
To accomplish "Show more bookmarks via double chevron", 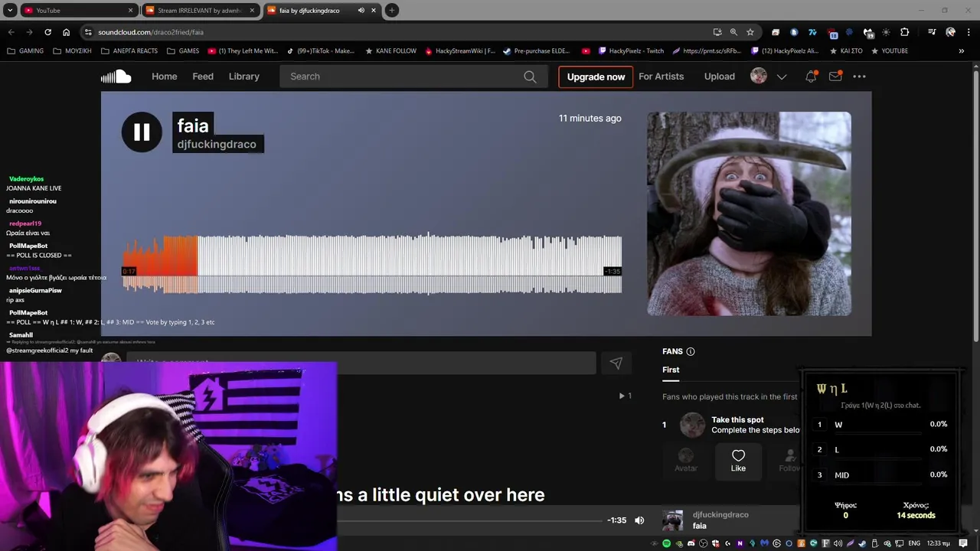I will click(x=961, y=51).
